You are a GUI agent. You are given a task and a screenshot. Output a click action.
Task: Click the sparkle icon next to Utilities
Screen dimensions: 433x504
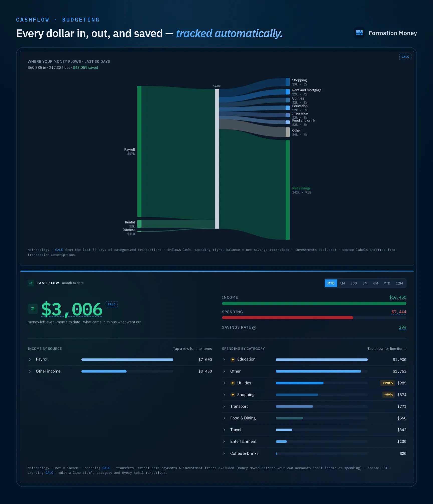click(233, 383)
